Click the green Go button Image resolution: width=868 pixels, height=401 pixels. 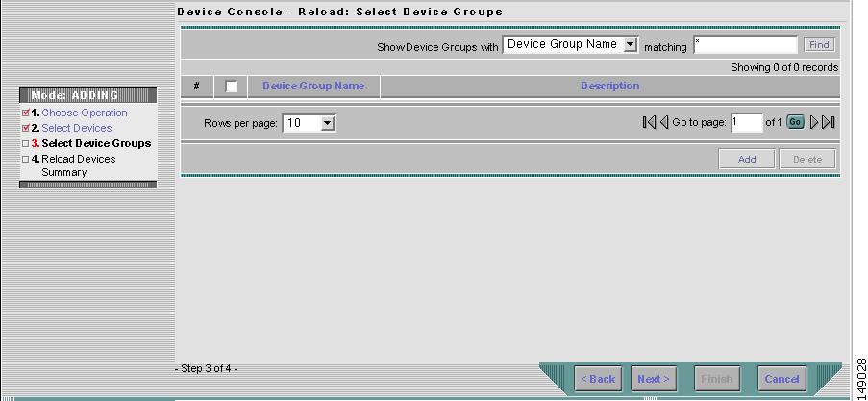point(795,122)
